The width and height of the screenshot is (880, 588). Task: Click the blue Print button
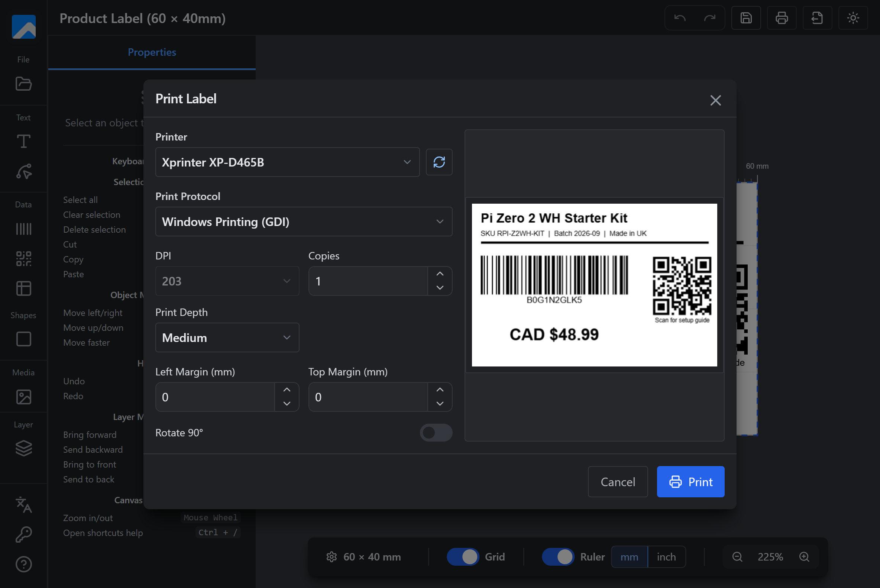[x=690, y=482]
